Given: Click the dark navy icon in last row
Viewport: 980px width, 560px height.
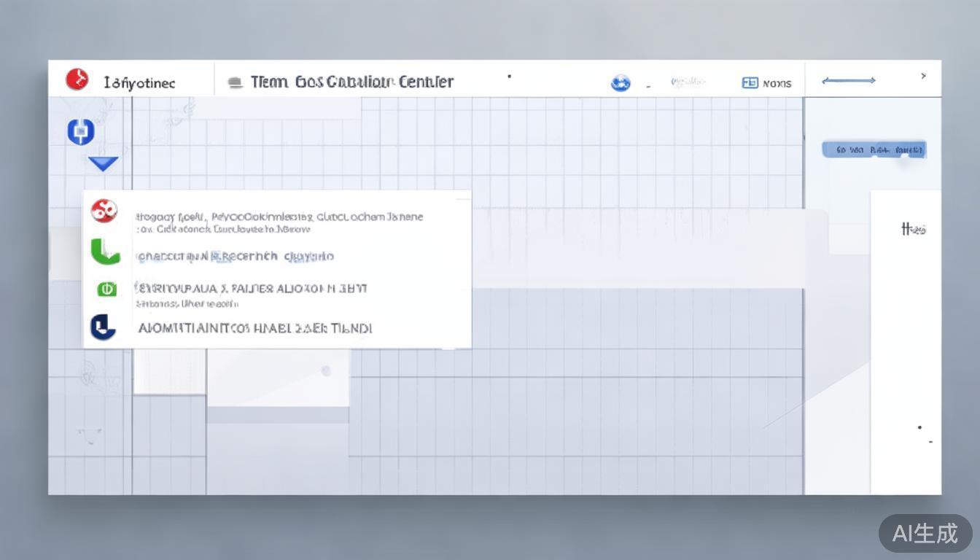Looking at the screenshot, I should tap(104, 327).
